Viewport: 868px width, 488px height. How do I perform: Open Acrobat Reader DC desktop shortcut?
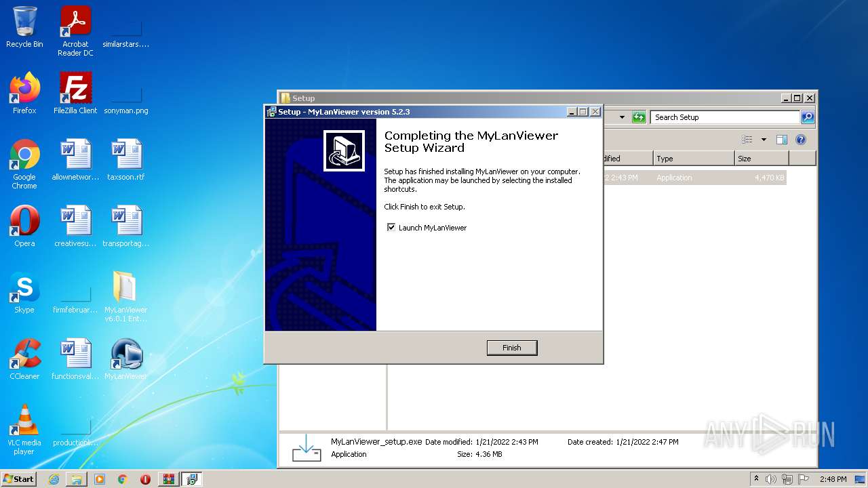click(x=75, y=31)
